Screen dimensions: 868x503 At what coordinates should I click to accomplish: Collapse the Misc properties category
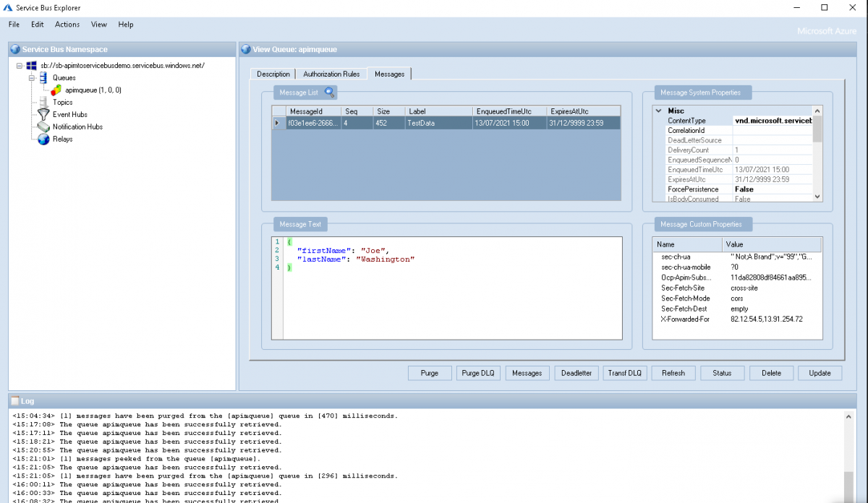point(658,111)
